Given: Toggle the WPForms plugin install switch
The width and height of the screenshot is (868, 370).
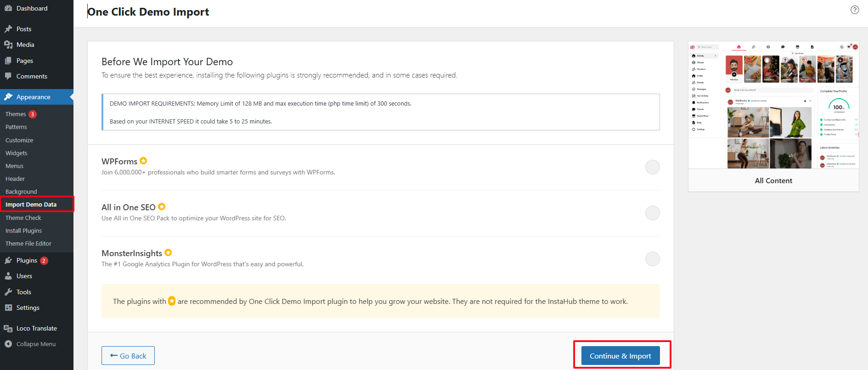Looking at the screenshot, I should click(652, 167).
